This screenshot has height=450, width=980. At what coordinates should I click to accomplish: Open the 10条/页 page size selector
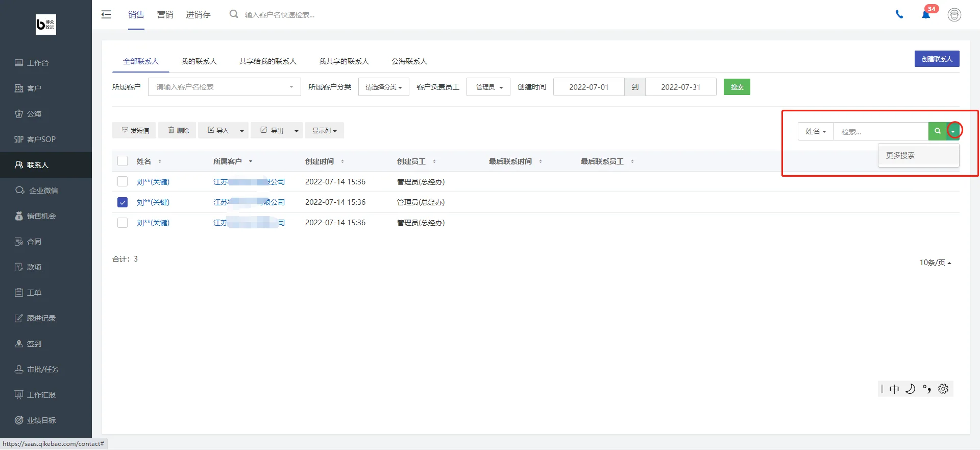935,263
